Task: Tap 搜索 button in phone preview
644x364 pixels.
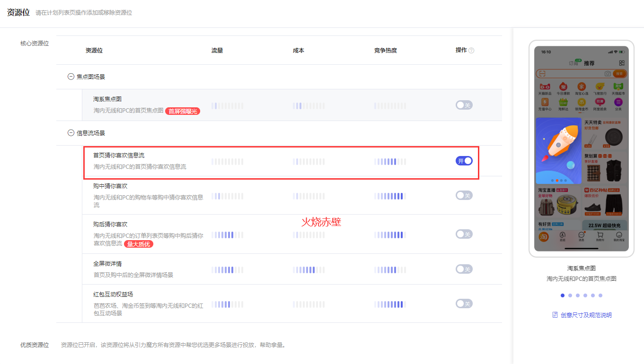Action: (619, 74)
